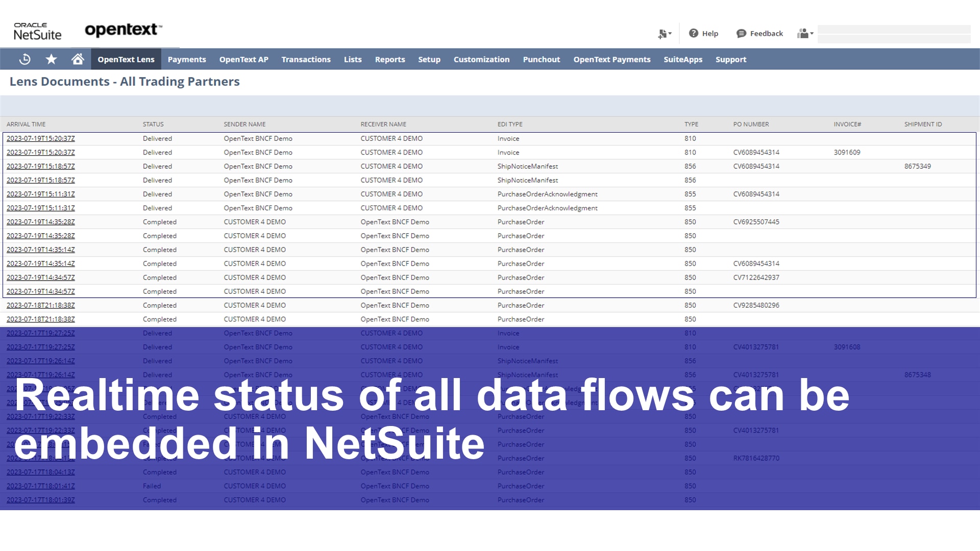Open the OpenText Lens menu
Viewport: 980px width, 551px height.
(126, 59)
